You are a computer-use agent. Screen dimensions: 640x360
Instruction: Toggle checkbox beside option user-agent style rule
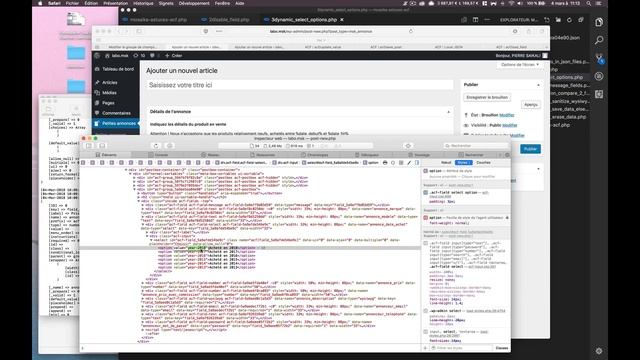point(426,218)
